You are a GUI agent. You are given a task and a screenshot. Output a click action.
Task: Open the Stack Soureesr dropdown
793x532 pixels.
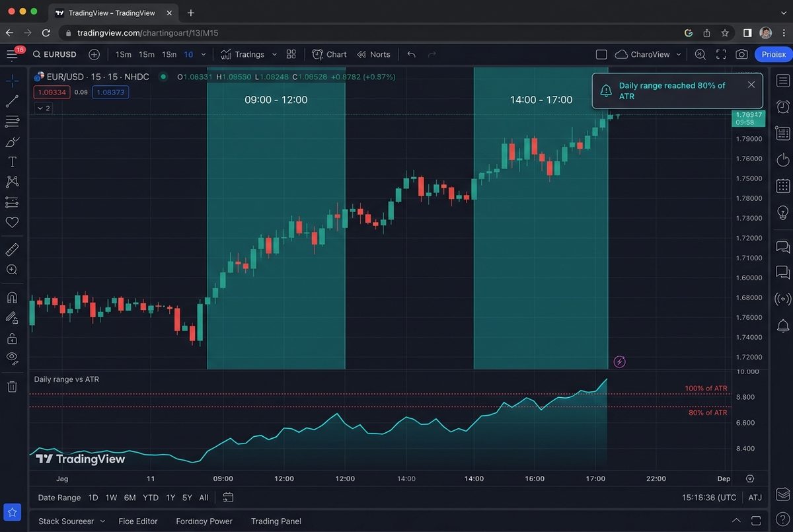[x=71, y=521]
